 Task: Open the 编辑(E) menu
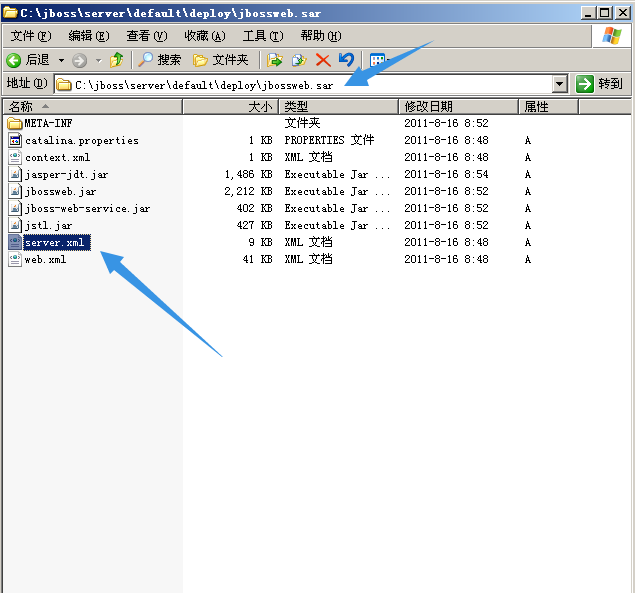pyautogui.click(x=89, y=36)
